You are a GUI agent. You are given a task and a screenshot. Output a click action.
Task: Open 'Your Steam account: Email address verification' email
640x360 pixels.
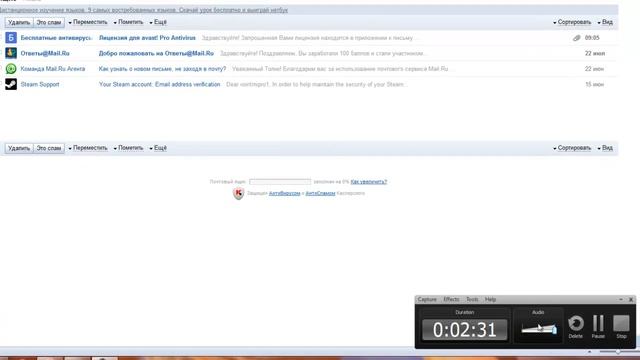click(159, 84)
